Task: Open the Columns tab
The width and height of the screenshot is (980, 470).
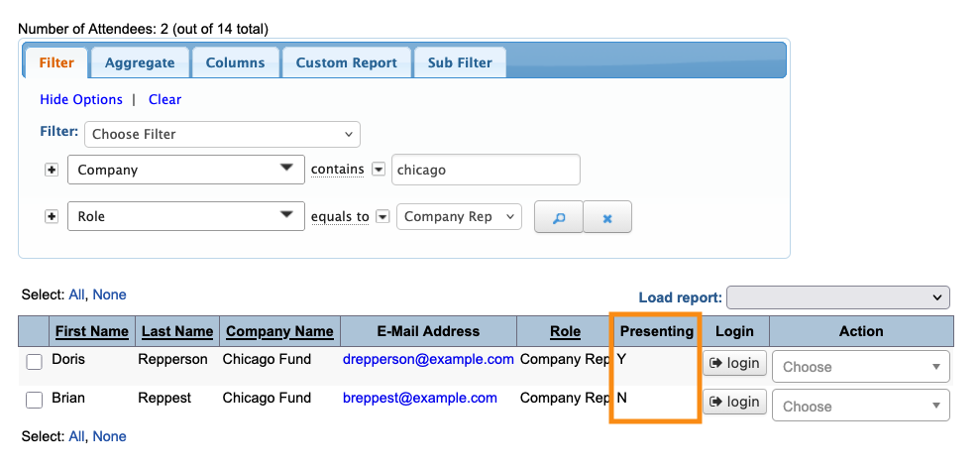Action: (x=235, y=62)
